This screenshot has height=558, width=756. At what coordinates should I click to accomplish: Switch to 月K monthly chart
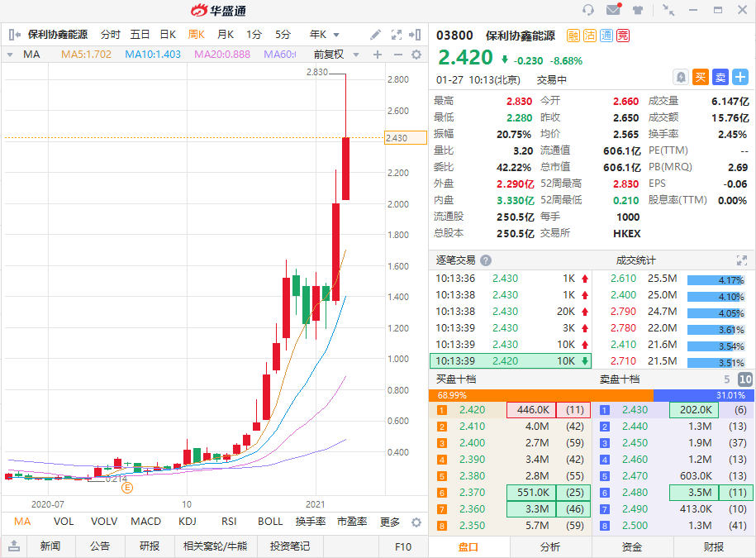226,35
